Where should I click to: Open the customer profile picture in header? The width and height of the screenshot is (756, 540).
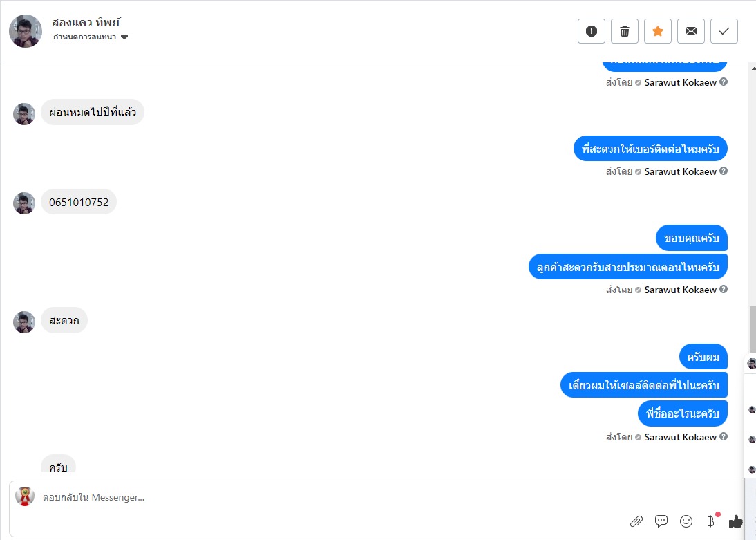pyautogui.click(x=26, y=31)
